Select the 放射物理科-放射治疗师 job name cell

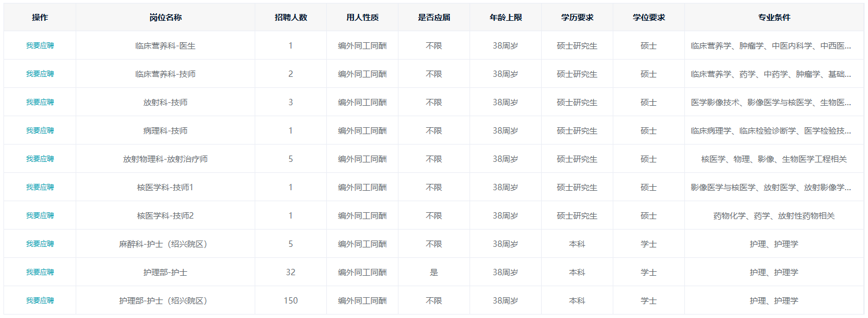pos(165,159)
